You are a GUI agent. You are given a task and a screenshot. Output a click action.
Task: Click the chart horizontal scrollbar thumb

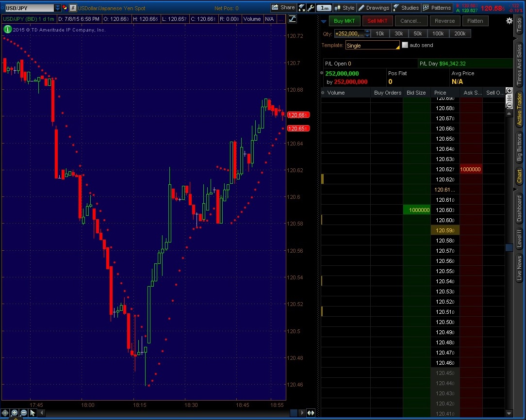[x=294, y=413]
